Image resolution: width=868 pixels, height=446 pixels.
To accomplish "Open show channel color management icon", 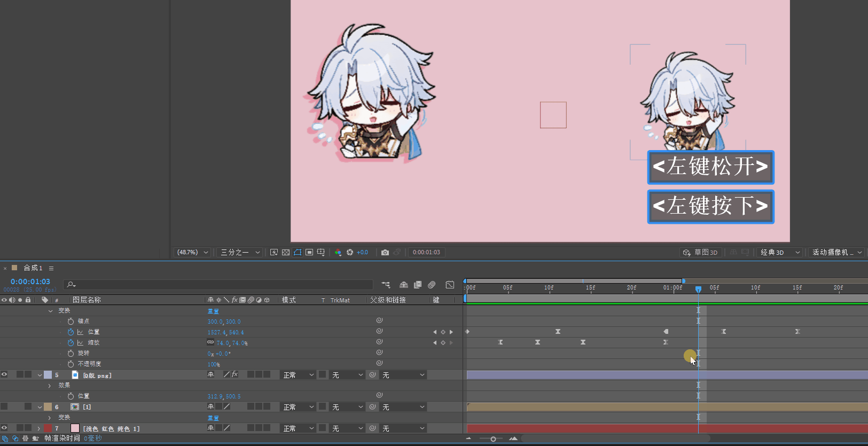I will 338,252.
